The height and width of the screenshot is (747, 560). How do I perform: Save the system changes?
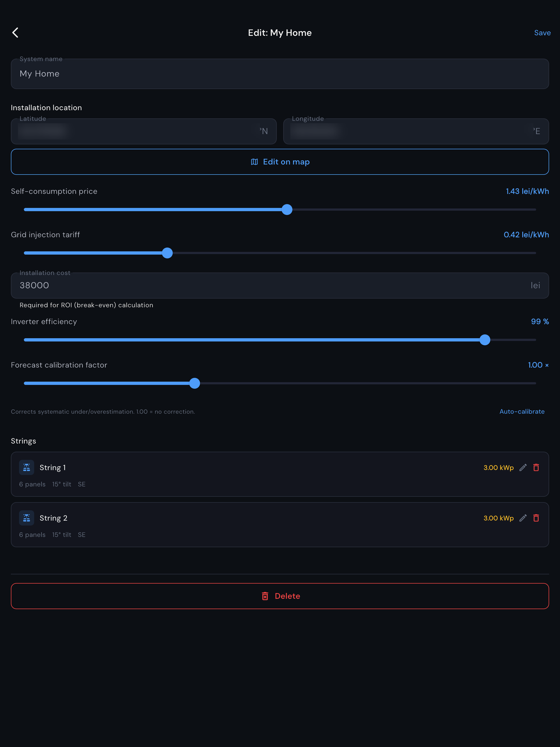pos(542,33)
